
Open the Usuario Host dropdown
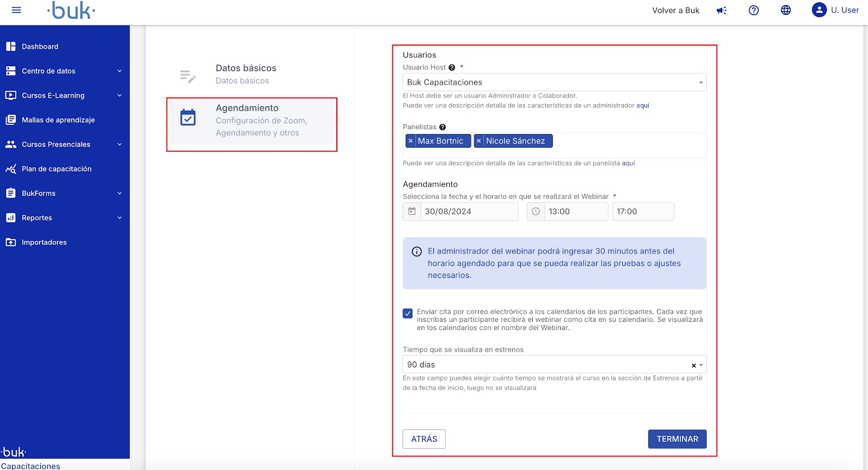point(554,82)
